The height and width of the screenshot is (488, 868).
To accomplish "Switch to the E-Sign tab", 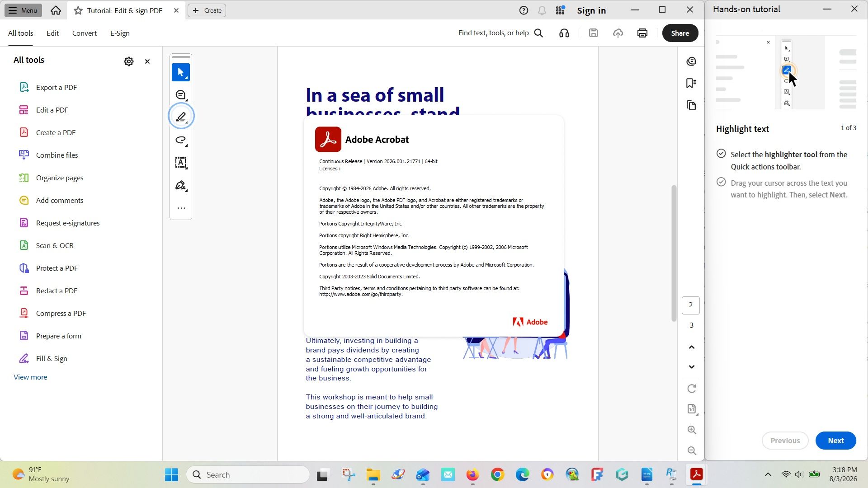I will [120, 33].
